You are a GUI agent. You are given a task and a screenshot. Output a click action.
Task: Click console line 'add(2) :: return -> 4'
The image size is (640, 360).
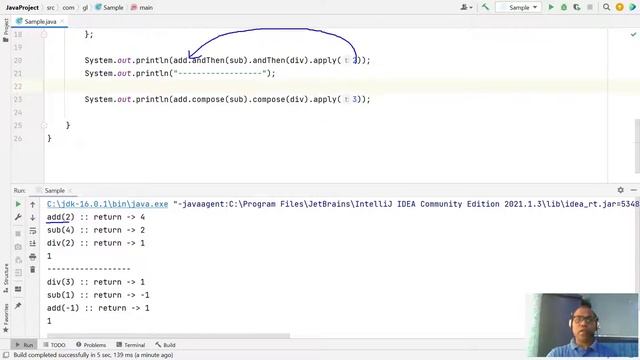click(x=96, y=217)
